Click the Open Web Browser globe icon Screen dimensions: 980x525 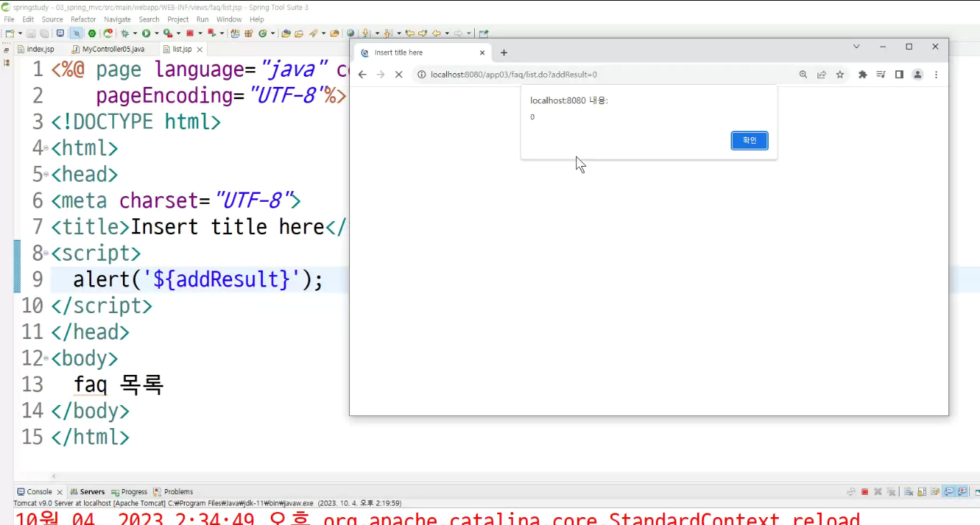click(351, 33)
